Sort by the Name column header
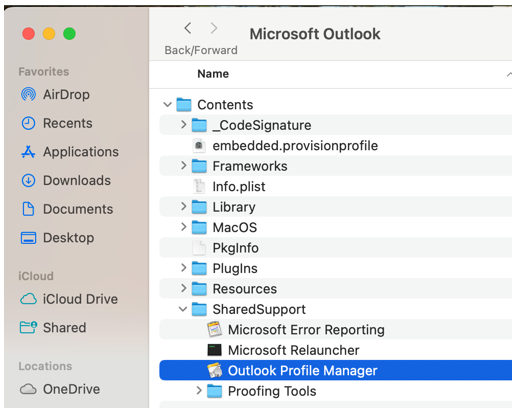Viewport: 520px width, 418px height. (x=213, y=74)
